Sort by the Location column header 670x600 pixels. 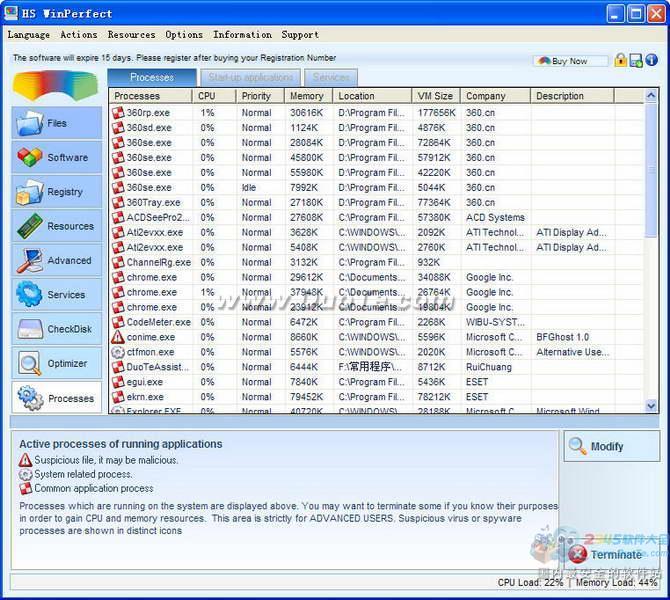pyautogui.click(x=372, y=96)
